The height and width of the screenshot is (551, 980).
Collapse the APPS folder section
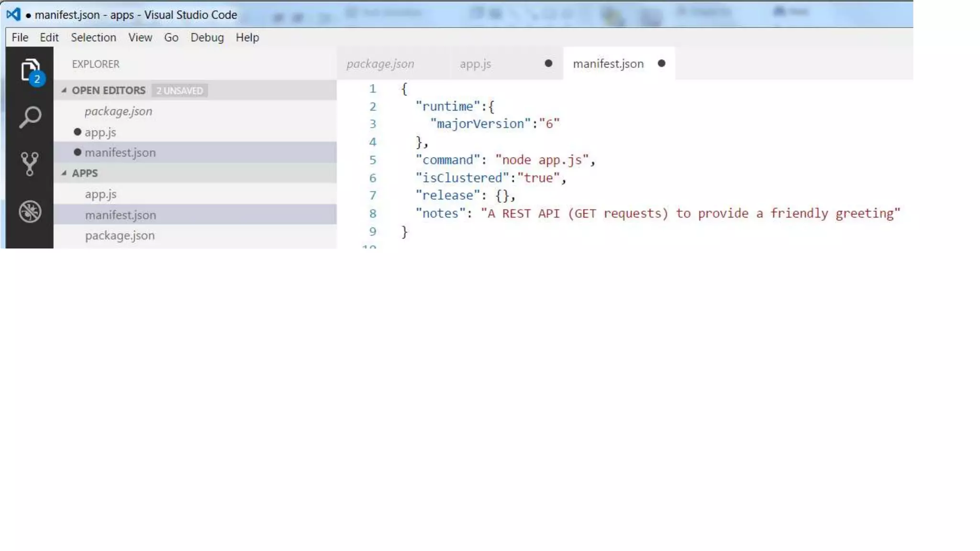[64, 173]
